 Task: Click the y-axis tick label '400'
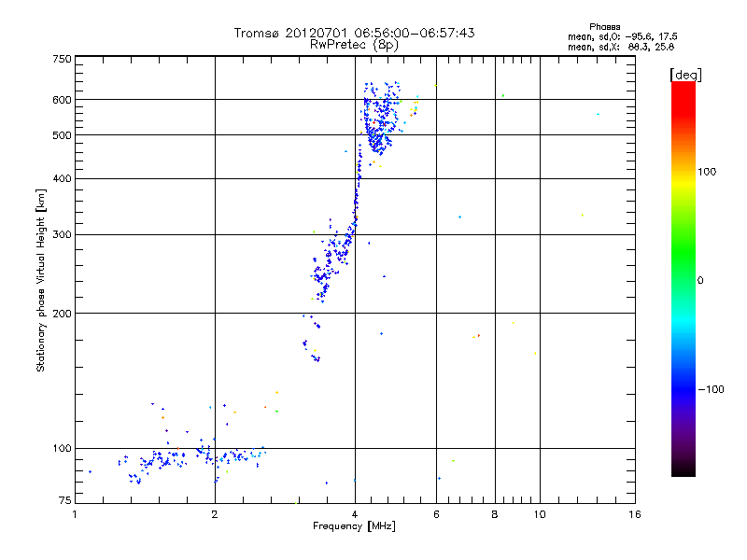62,178
